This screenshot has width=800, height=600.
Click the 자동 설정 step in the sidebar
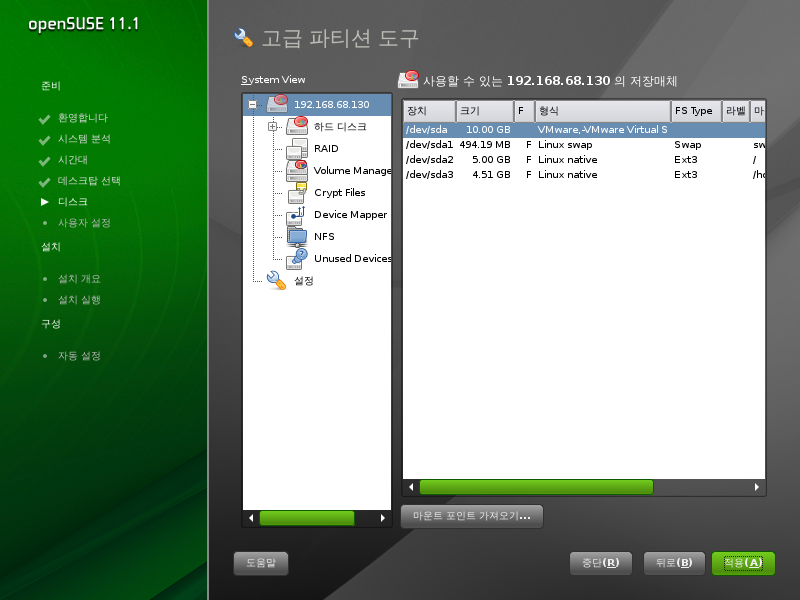79,356
